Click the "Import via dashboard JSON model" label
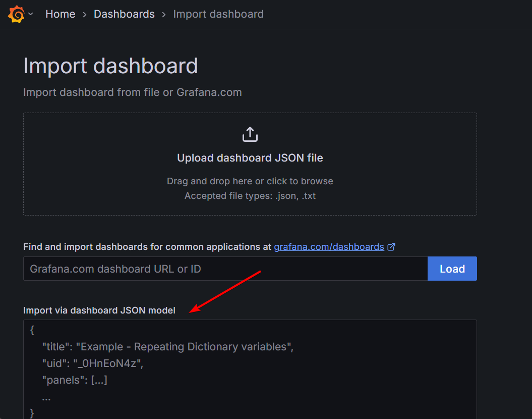 [99, 310]
